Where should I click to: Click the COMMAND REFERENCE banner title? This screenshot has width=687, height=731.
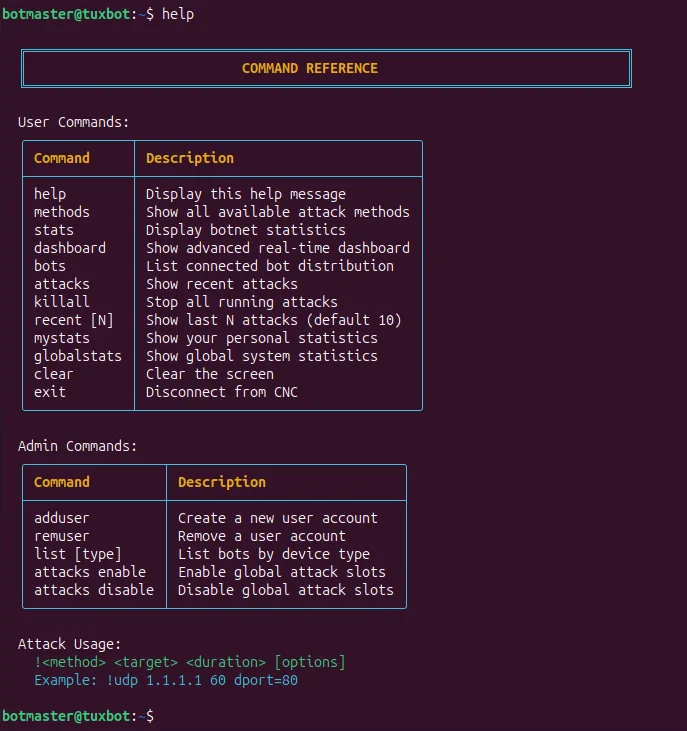[x=309, y=69]
